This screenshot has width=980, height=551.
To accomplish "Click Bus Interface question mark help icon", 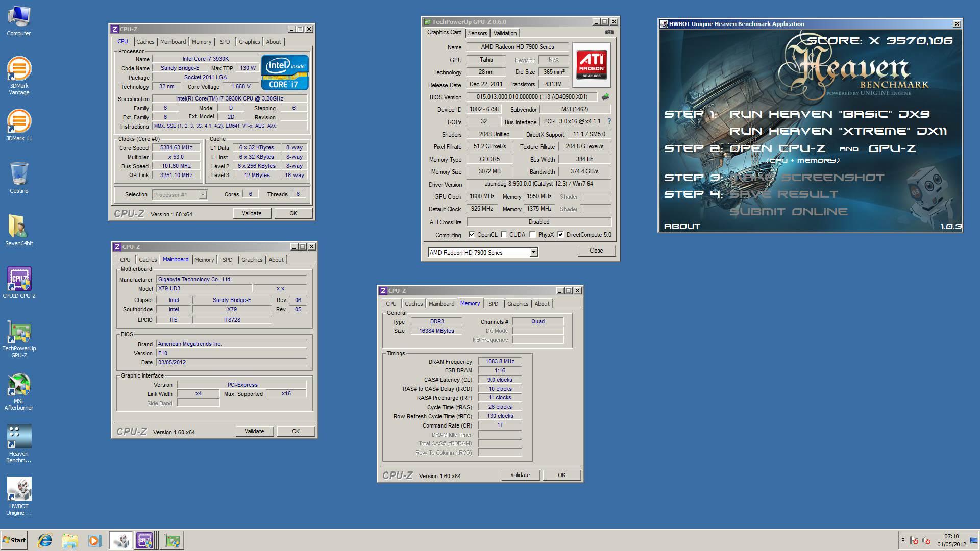I will pyautogui.click(x=609, y=121).
